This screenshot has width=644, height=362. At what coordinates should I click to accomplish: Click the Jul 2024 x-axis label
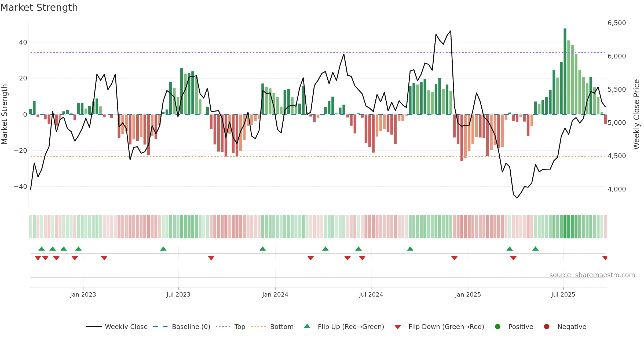coord(371,295)
